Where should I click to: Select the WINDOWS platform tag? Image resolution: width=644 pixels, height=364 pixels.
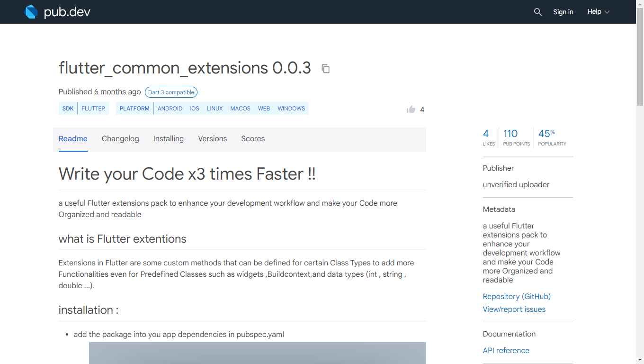(291, 108)
